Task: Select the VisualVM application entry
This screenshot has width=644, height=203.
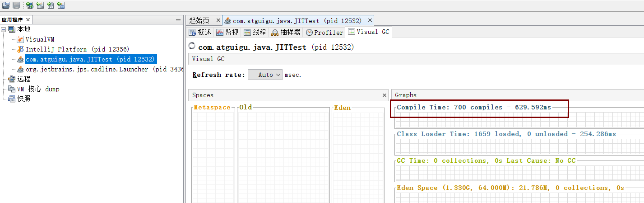Action: tap(35, 39)
